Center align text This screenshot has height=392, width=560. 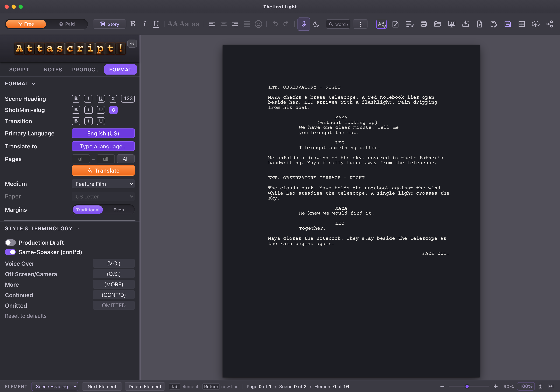(224, 24)
